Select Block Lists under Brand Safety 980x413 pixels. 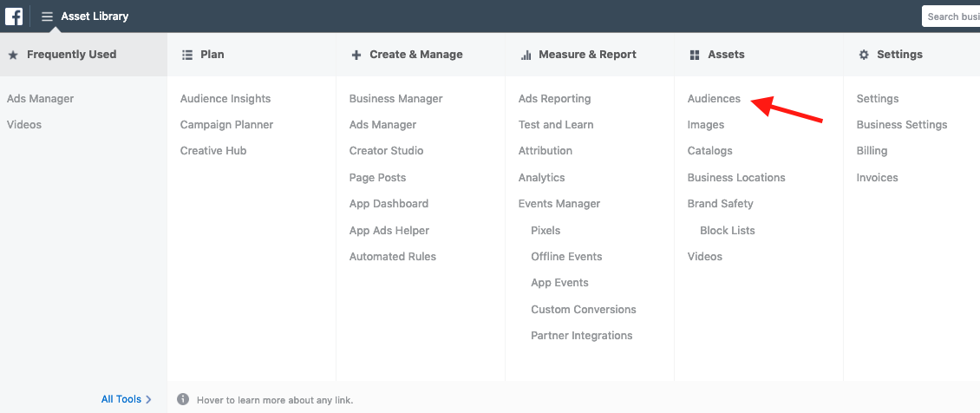coord(727,231)
